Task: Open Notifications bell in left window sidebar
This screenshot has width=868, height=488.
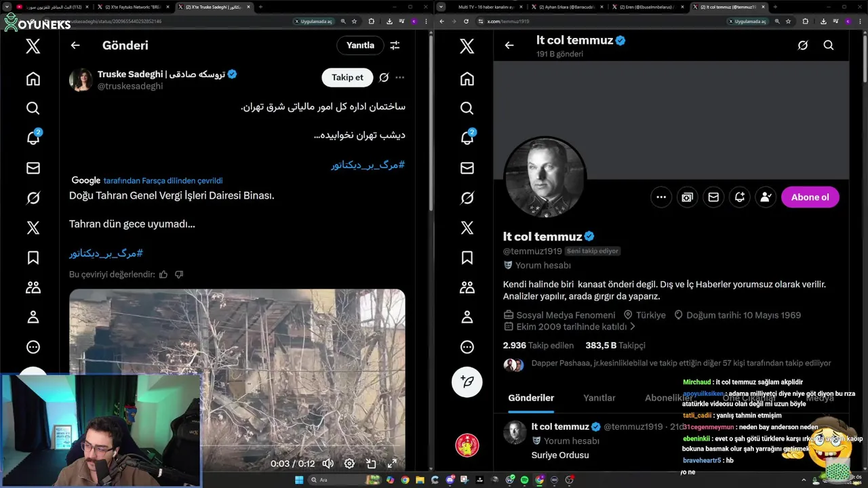Action: (x=33, y=138)
